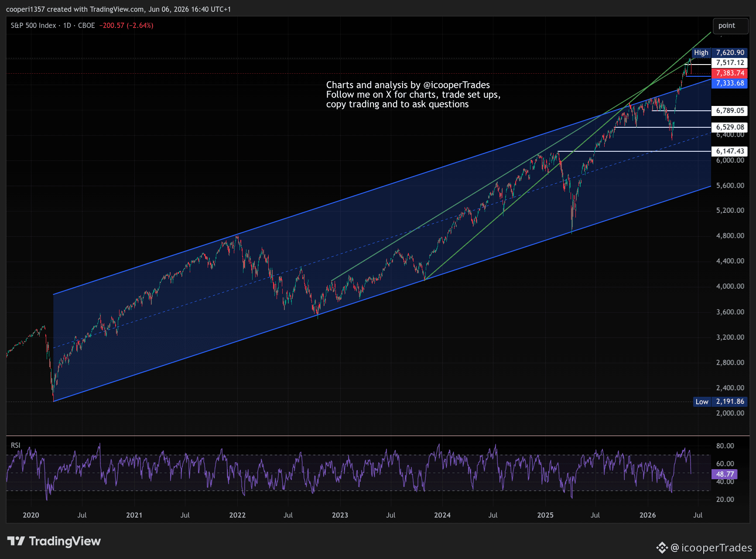
Task: Click the 5,600.00 price axis tick
Action: (x=730, y=186)
